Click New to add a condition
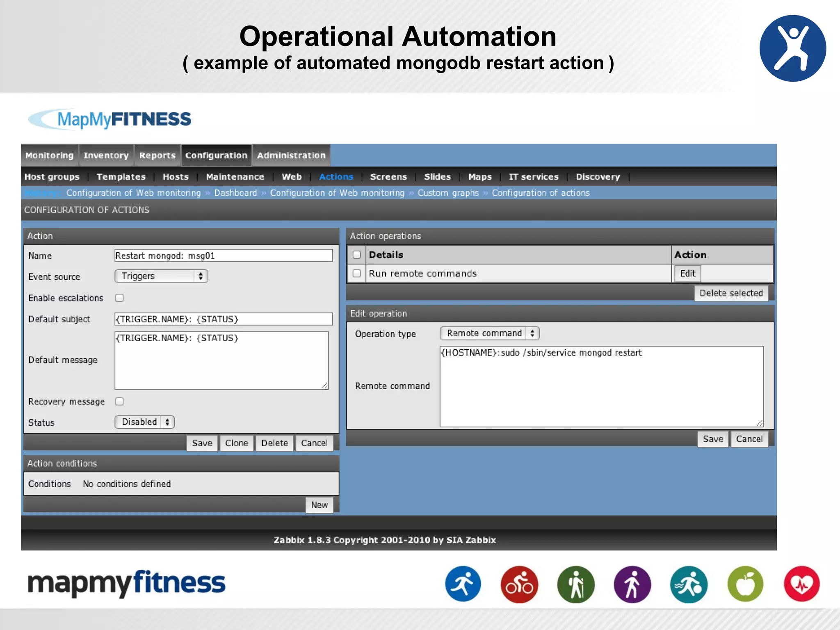The height and width of the screenshot is (630, 840). (320, 505)
